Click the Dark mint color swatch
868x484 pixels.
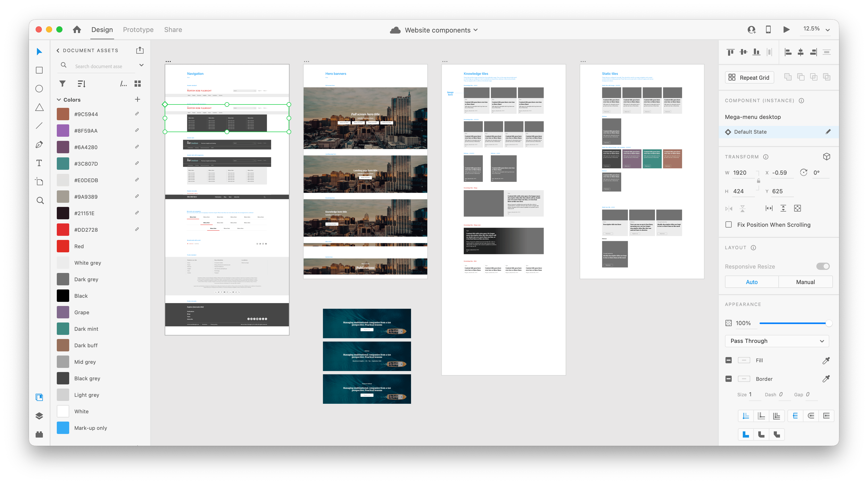[63, 329]
